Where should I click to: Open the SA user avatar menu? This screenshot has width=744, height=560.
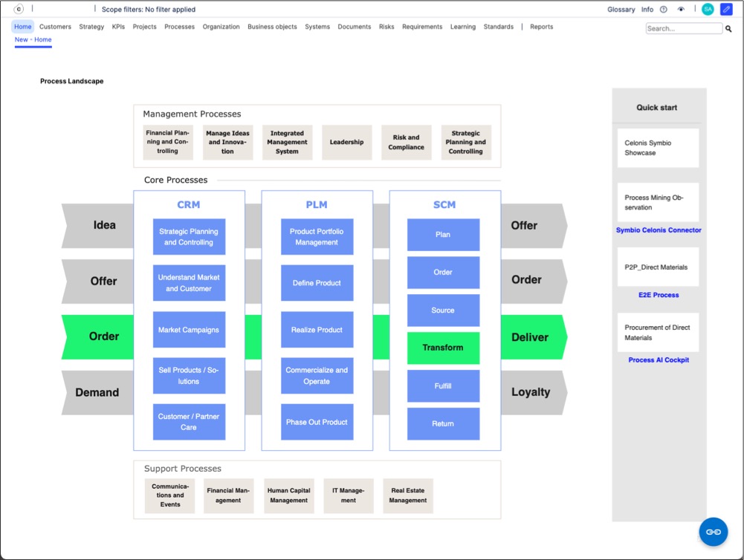[708, 9]
